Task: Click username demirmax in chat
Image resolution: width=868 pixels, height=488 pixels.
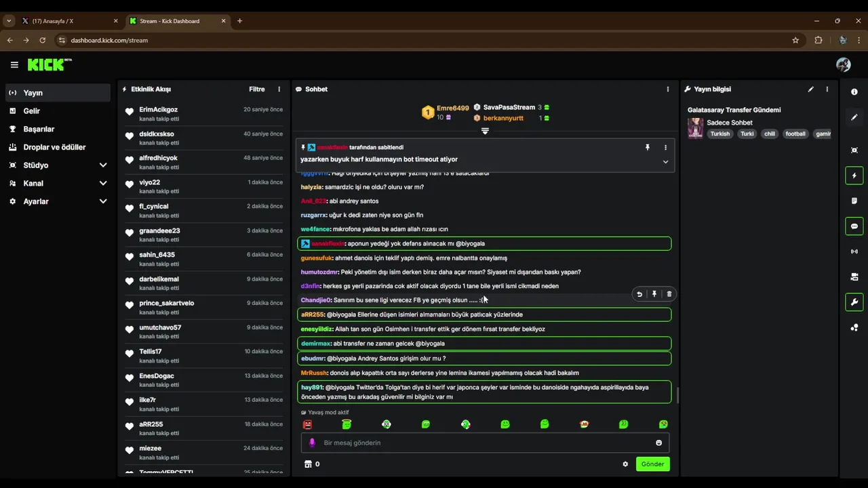Action: point(316,344)
